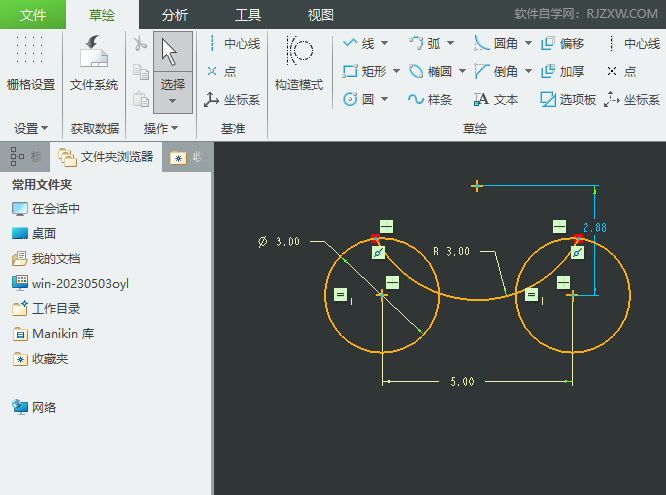
Task: Open the 文件 file menu
Action: [x=33, y=15]
